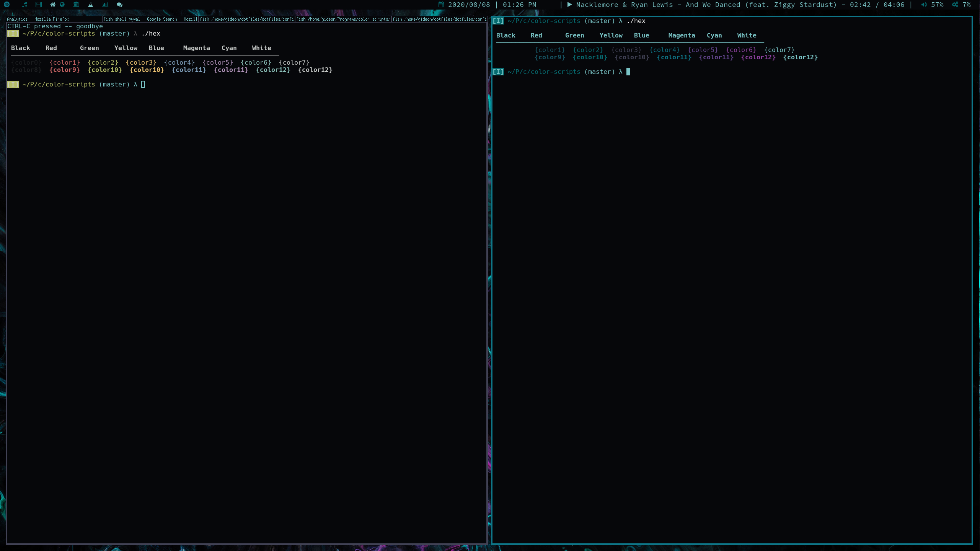
Task: Select the fish color-scripts tab
Action: [x=342, y=19]
